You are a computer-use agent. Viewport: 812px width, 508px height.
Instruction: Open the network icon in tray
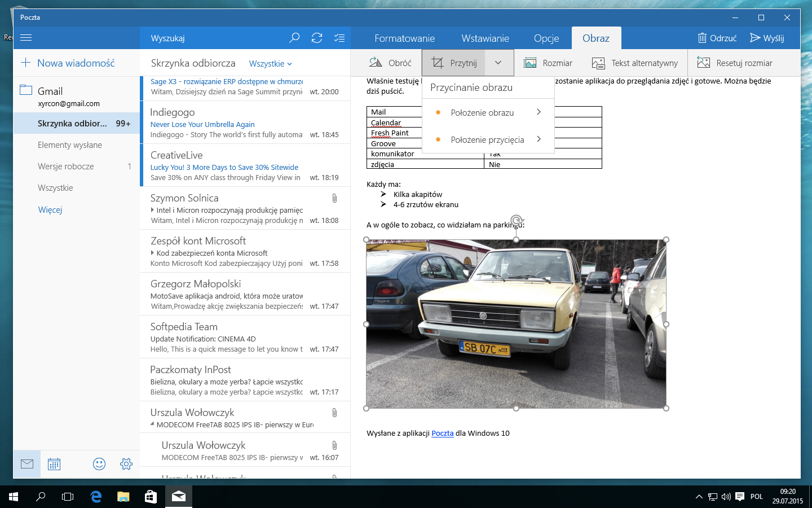click(x=713, y=497)
